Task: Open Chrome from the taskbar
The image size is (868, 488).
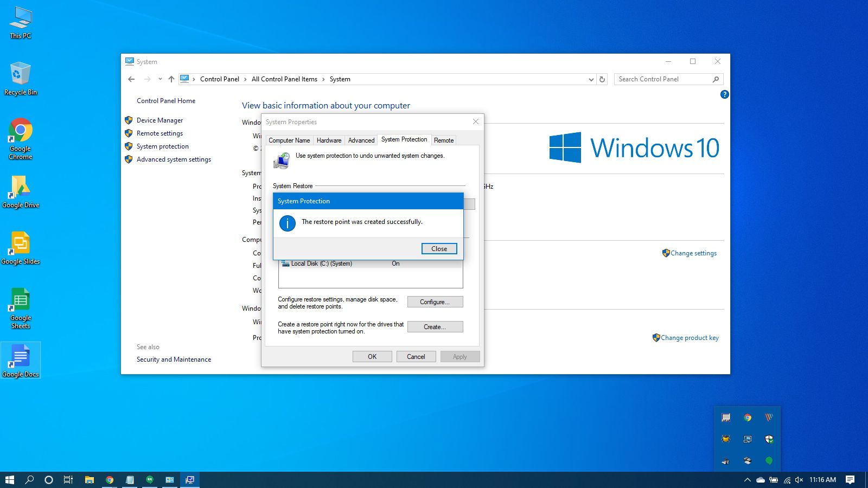Action: pos(110,480)
